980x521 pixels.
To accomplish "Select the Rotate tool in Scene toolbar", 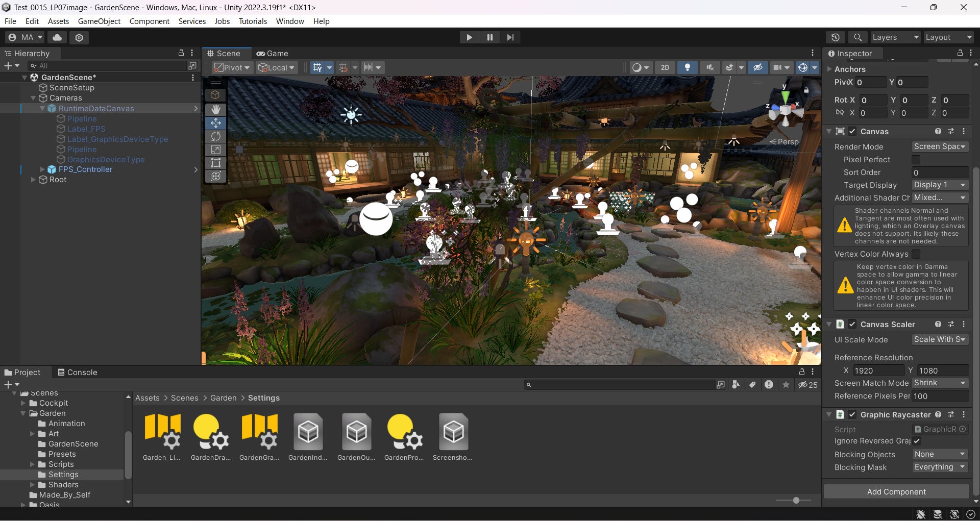I will 216,136.
